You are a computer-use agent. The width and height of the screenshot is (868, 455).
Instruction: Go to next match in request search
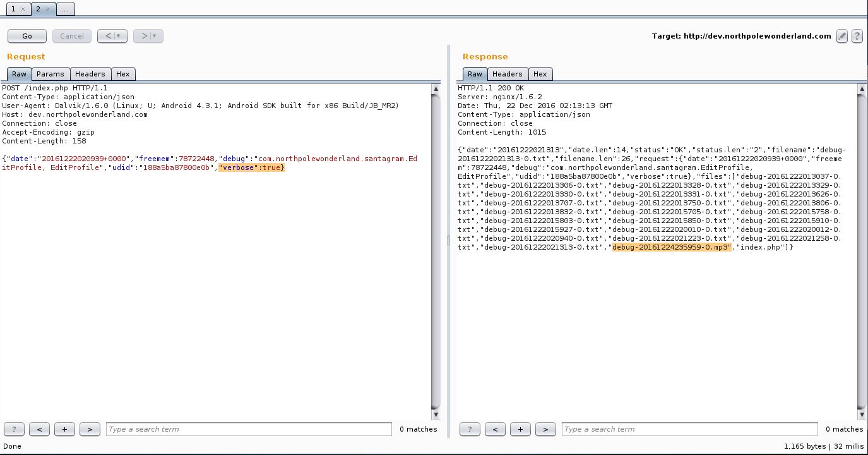point(90,429)
